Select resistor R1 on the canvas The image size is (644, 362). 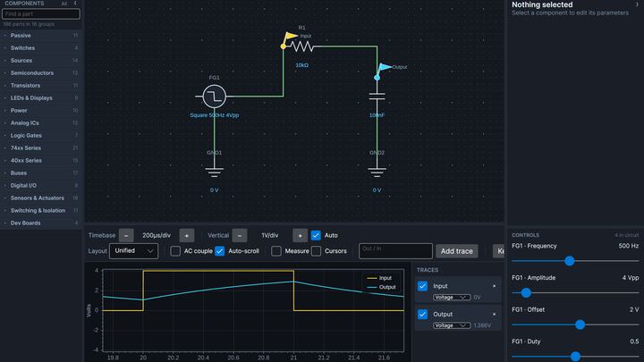pyautogui.click(x=302, y=46)
